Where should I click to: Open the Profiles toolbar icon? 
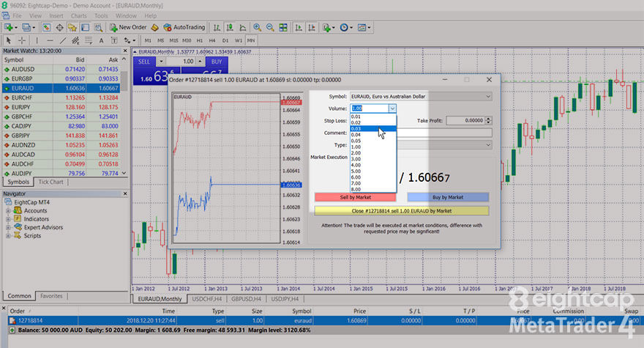click(x=26, y=28)
